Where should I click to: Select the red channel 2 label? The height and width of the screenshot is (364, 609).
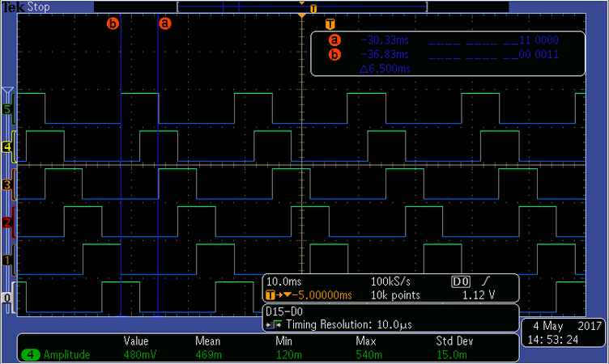coord(8,222)
